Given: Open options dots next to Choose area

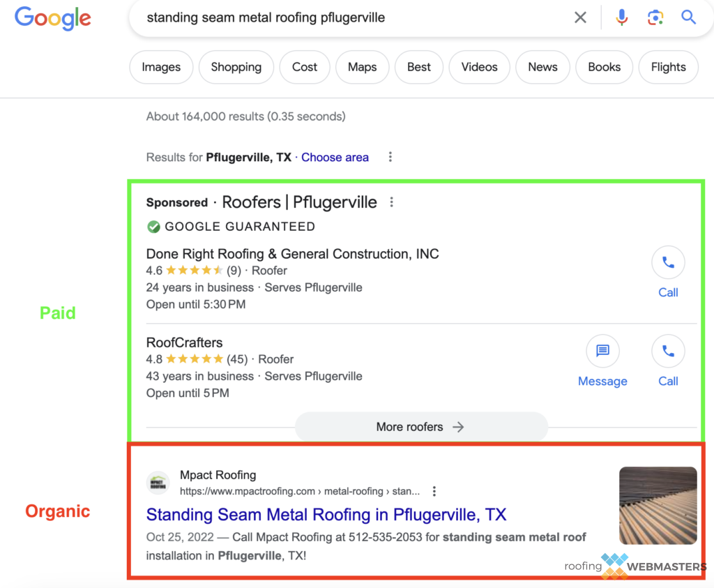Looking at the screenshot, I should (x=390, y=157).
